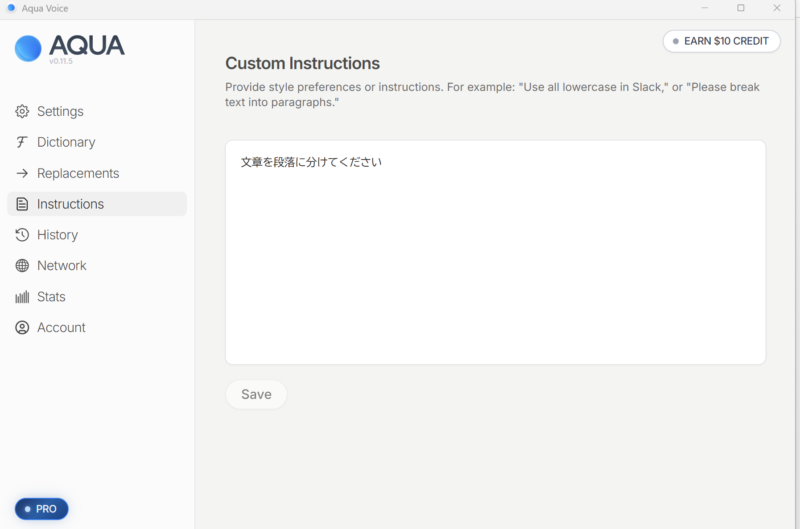Open the Dictionary page via its label
Screen dimensions: 800x529
[x=66, y=142]
